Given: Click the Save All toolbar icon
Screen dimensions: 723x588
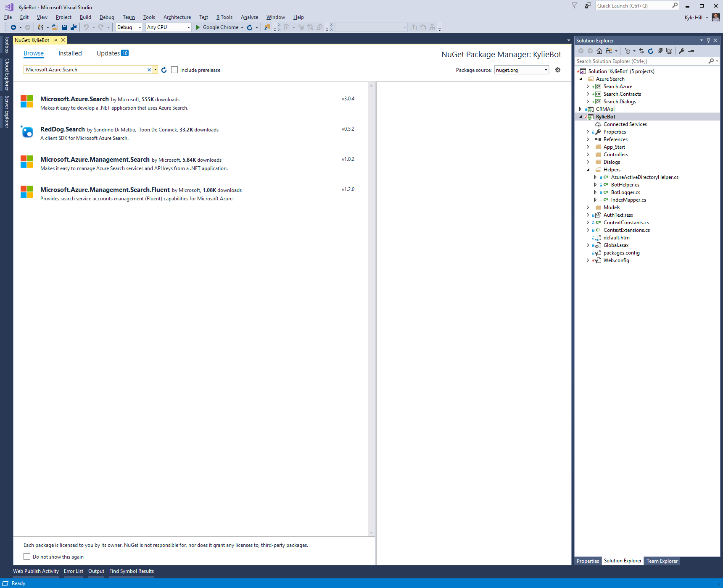Looking at the screenshot, I should (74, 27).
